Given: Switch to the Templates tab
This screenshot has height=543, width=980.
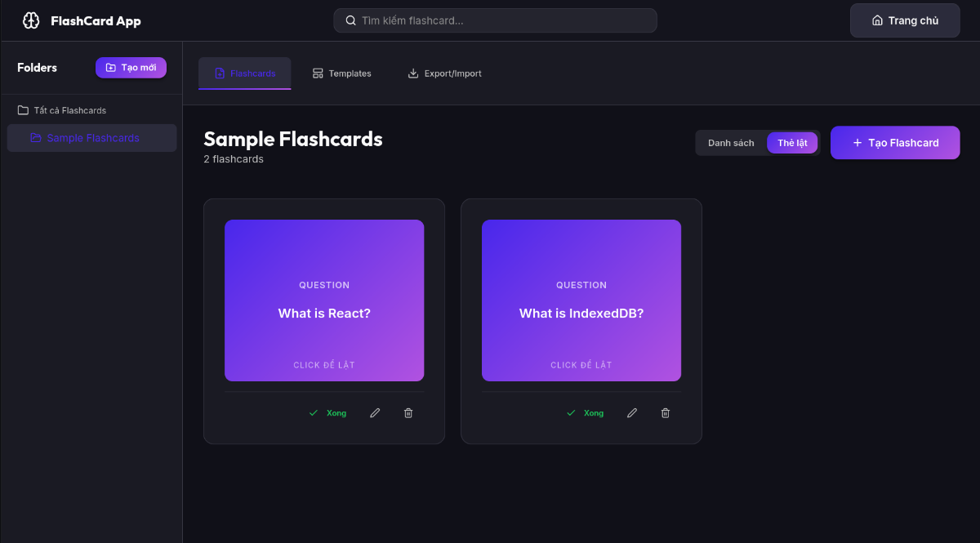Looking at the screenshot, I should (x=341, y=73).
